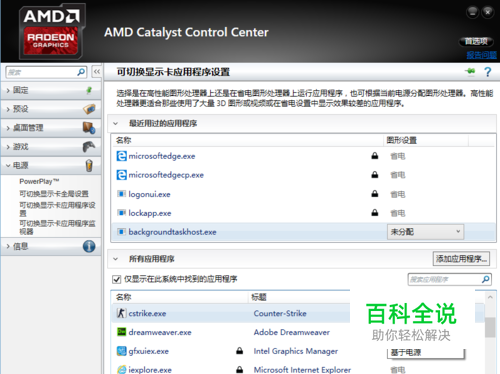Sort by the 图形设置 column header
500x374 pixels.
[426, 140]
